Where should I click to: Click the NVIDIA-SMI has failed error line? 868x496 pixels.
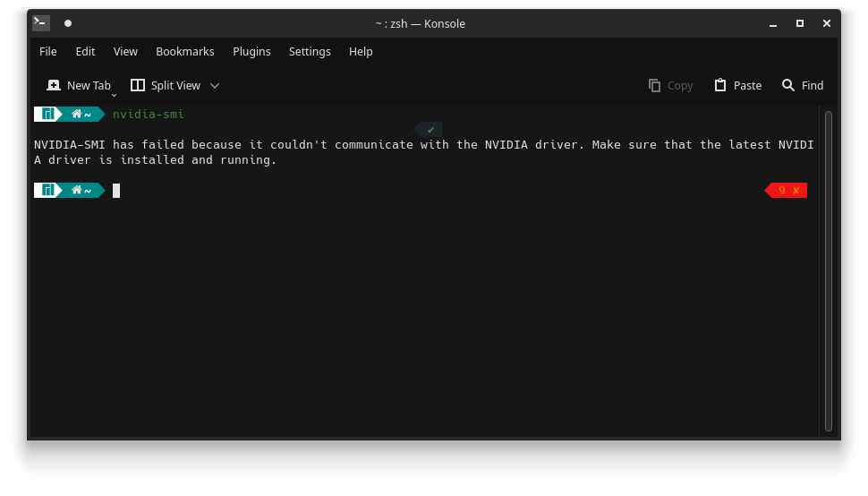point(423,144)
